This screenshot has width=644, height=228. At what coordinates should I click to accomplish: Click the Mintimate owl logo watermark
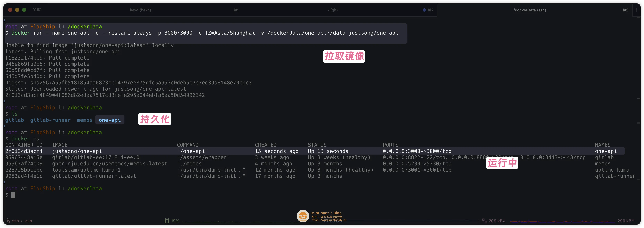(303, 216)
